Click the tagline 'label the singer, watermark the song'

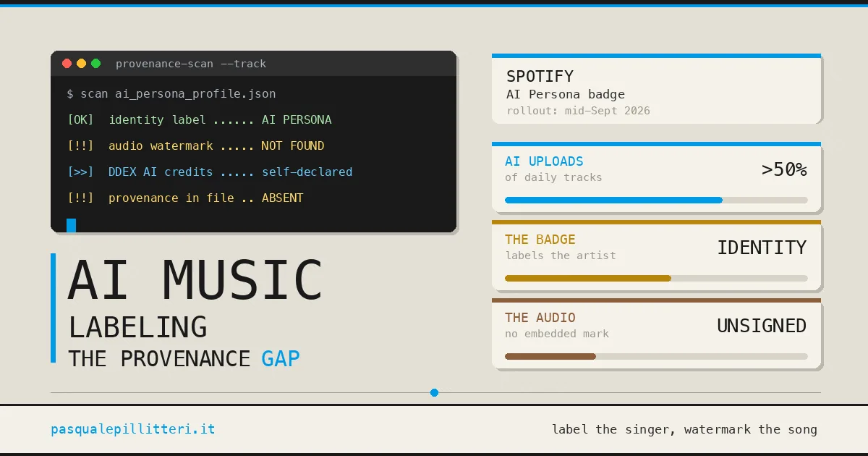[684, 429]
